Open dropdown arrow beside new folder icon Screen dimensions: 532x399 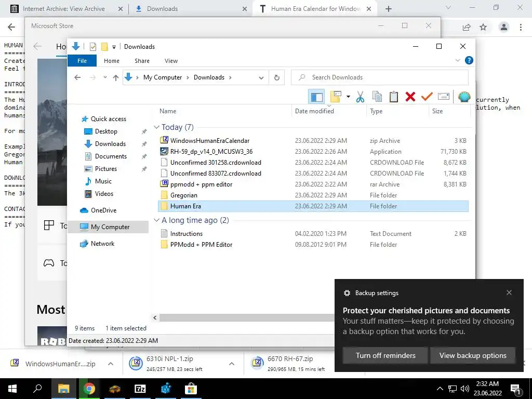click(x=348, y=97)
